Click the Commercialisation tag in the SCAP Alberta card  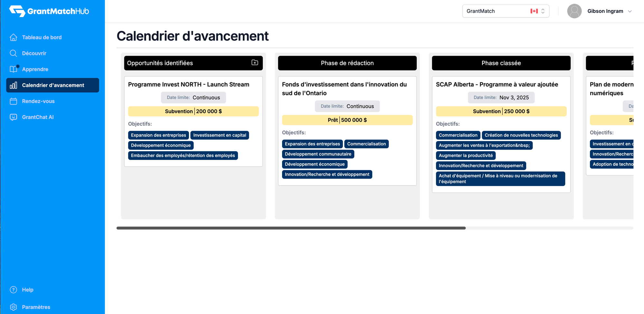tap(458, 135)
